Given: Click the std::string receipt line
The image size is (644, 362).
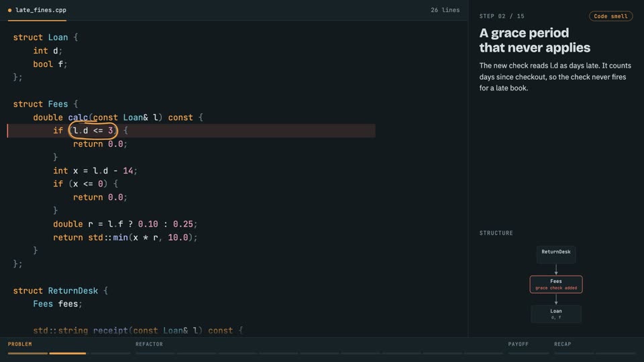Looking at the screenshot, I should click(138, 330).
